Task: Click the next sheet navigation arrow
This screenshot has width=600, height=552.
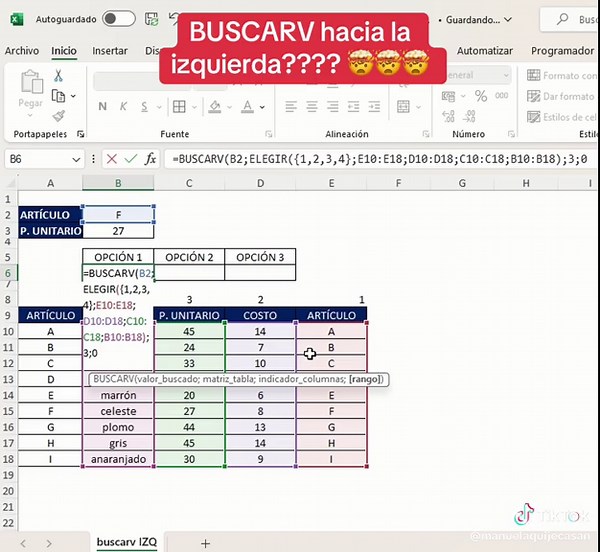Action: pos(49,543)
